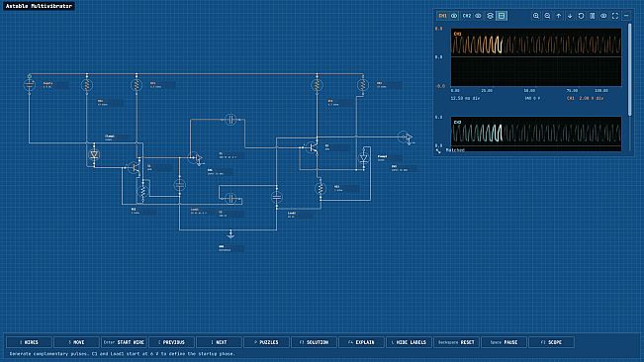Click the START WIRE button
644x362 pixels.
(x=124, y=342)
